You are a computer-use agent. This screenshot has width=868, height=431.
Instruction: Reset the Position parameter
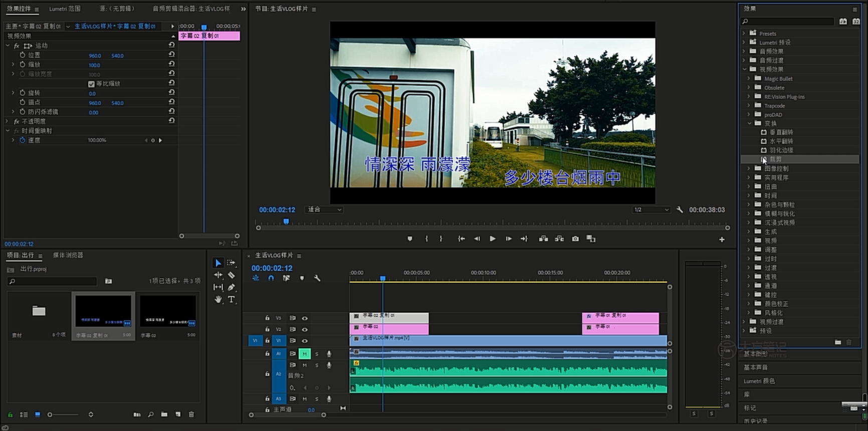(x=172, y=55)
